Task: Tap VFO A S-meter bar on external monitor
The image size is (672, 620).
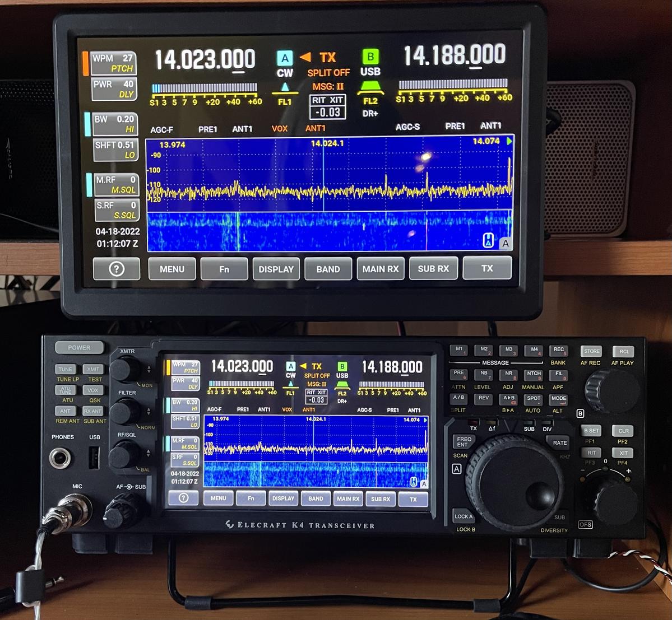Action: click(205, 88)
